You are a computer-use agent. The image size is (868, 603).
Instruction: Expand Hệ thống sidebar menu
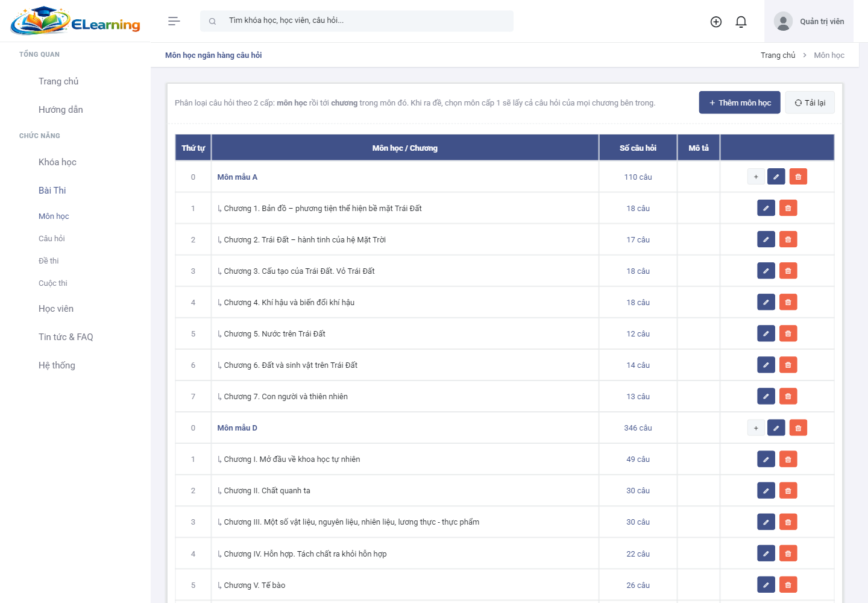click(x=57, y=365)
